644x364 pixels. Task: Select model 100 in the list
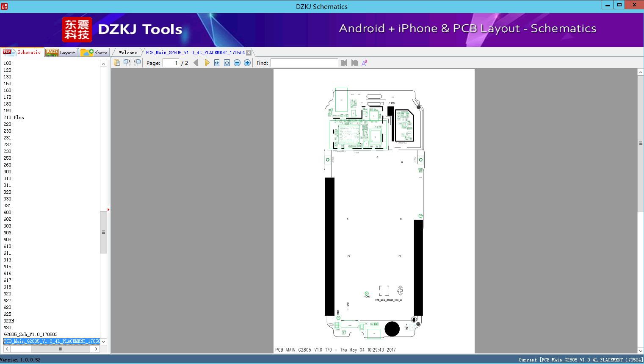[8, 63]
